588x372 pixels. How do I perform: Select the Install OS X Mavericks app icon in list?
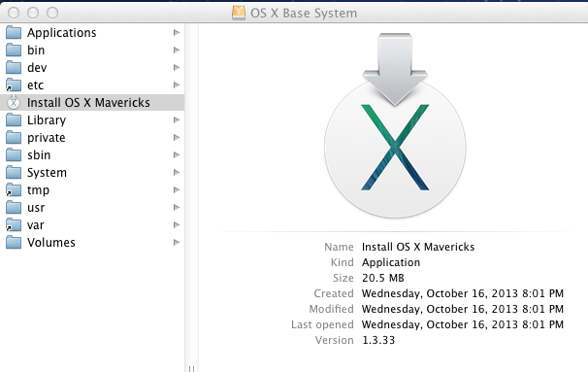14,103
